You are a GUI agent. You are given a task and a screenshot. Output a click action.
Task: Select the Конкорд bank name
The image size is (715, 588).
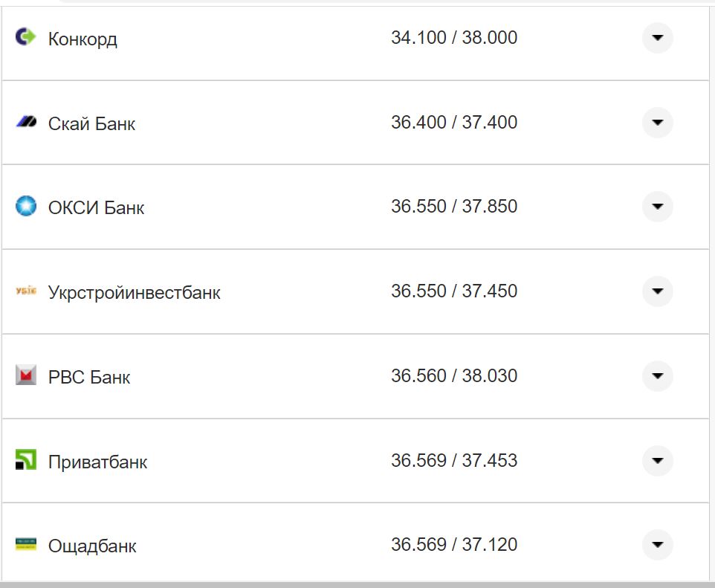[82, 39]
